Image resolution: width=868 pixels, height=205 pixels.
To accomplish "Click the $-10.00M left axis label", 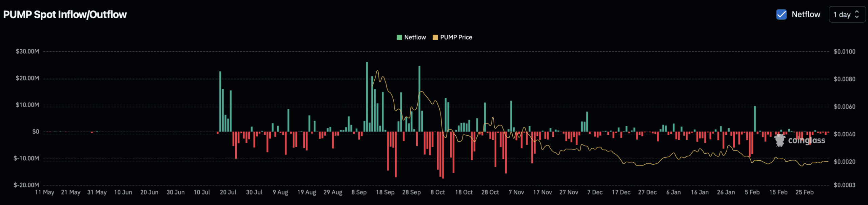I will tap(26, 158).
